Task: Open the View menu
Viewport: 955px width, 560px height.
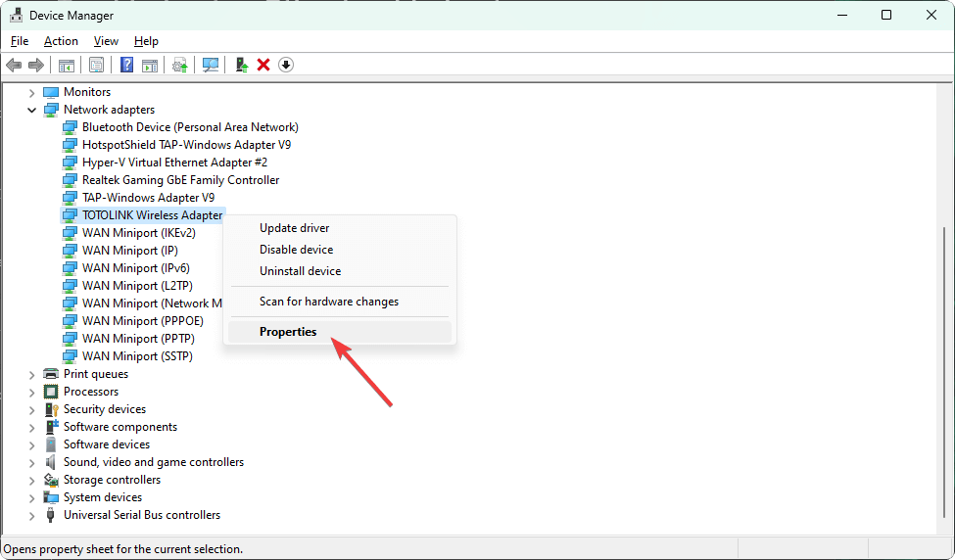Action: tap(106, 41)
